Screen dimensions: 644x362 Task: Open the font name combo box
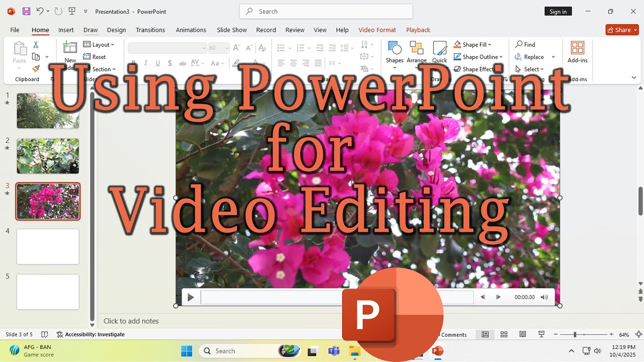point(168,48)
